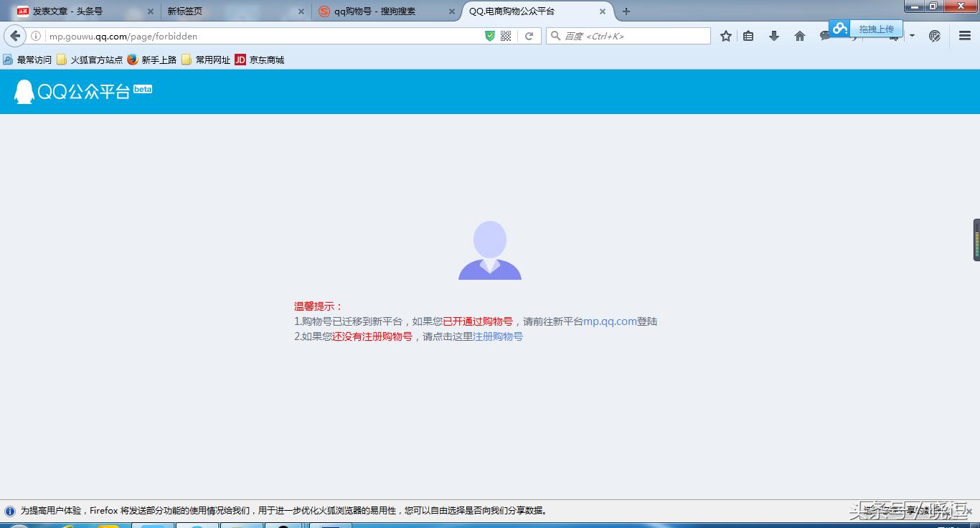The image size is (980, 528).
Task: Show bookmarks via the clipboard icon
Action: [x=749, y=35]
